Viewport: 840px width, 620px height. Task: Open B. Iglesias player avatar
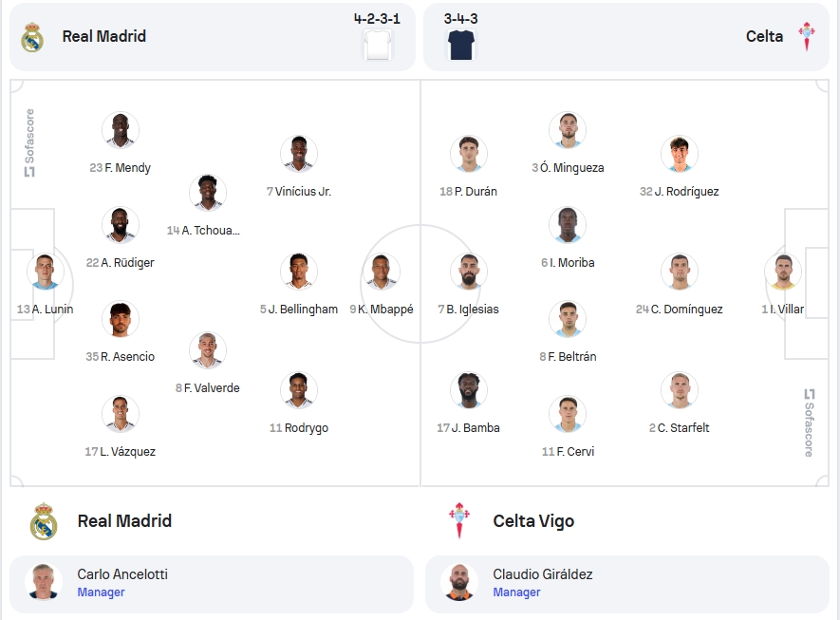(469, 272)
